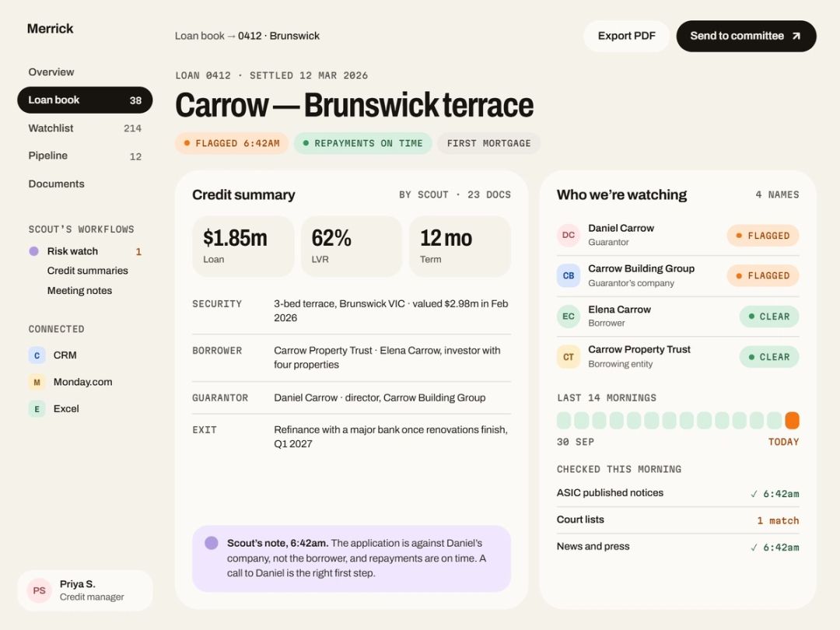Open the Monday.com integration icon
The height and width of the screenshot is (630, 840).
point(37,382)
